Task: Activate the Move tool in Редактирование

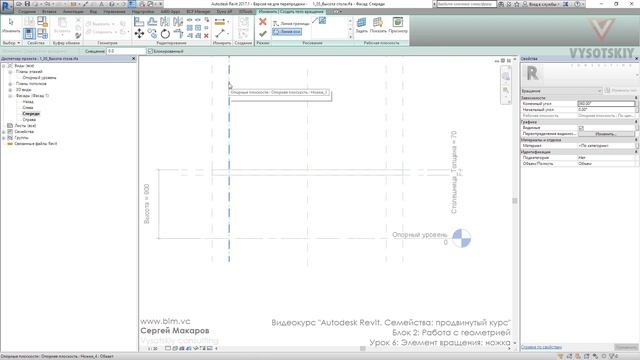Action: 139,34
